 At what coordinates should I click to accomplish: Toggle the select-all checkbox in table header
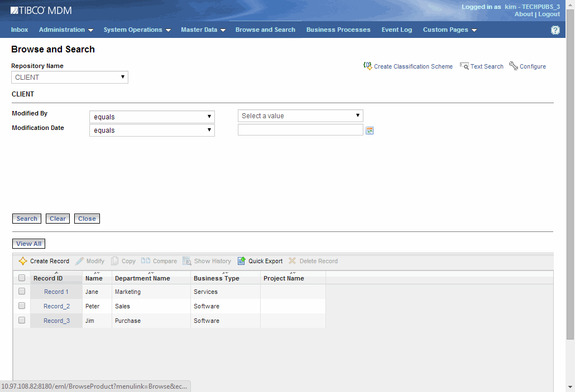coord(22,278)
